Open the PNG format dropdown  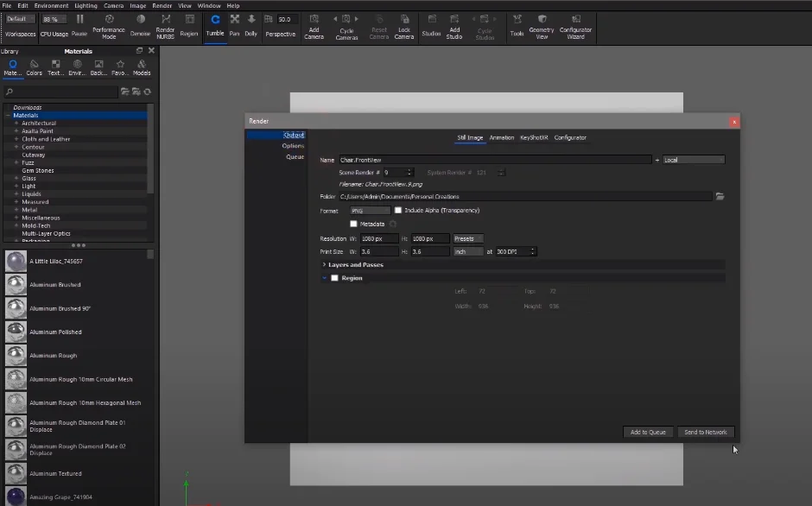[370, 211]
